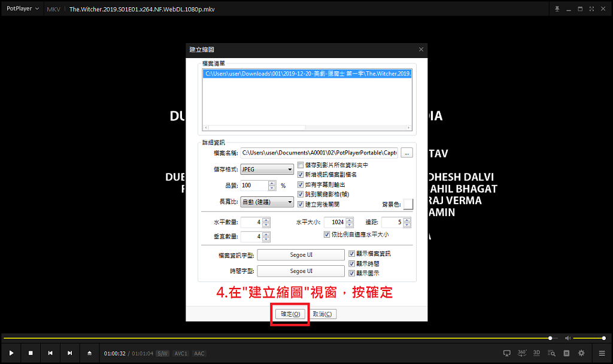Click the AAC audio codec badge
The image size is (613, 364).
click(199, 353)
